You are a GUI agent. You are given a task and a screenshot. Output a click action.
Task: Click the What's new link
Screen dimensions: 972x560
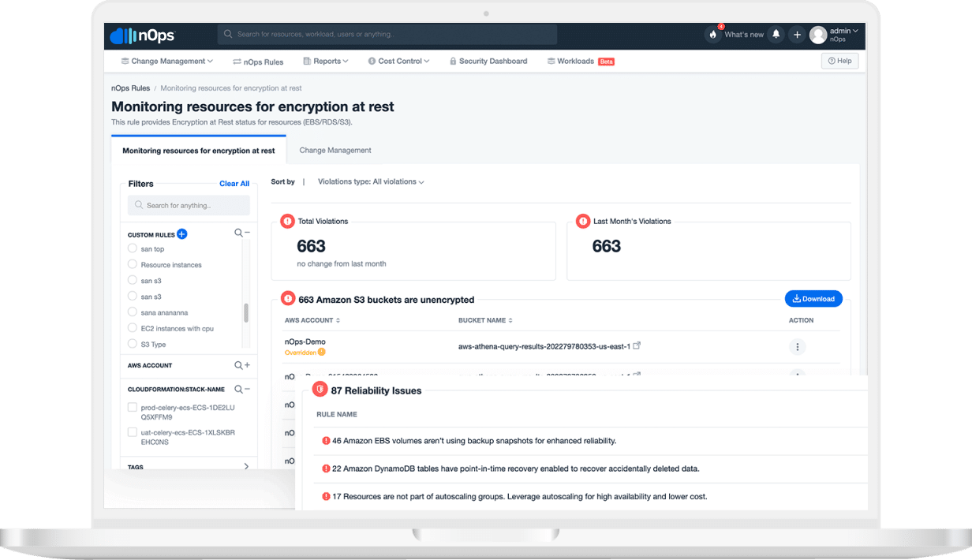(x=744, y=35)
